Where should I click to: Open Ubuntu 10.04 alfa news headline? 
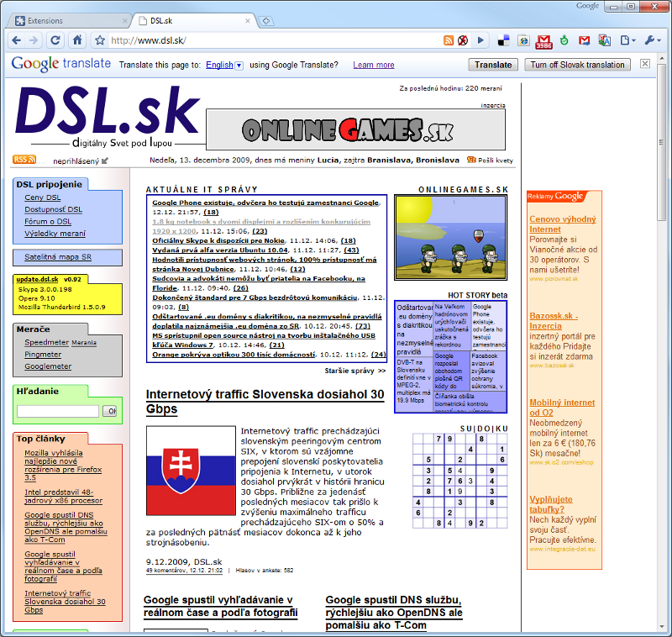[220, 250]
